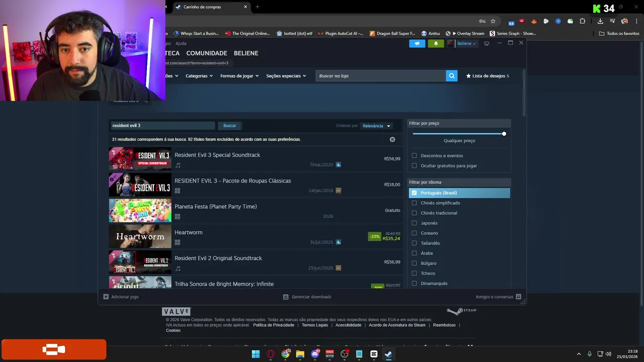
Task: Select Carrinho de compras browser tab
Action: click(211, 7)
